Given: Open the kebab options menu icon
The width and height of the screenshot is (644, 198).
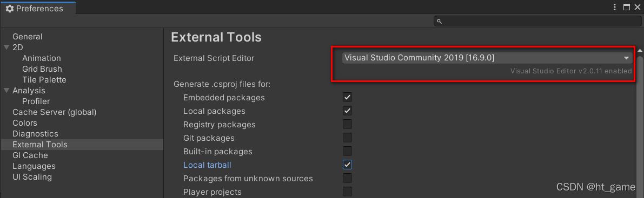Looking at the screenshot, I should coord(614,7).
